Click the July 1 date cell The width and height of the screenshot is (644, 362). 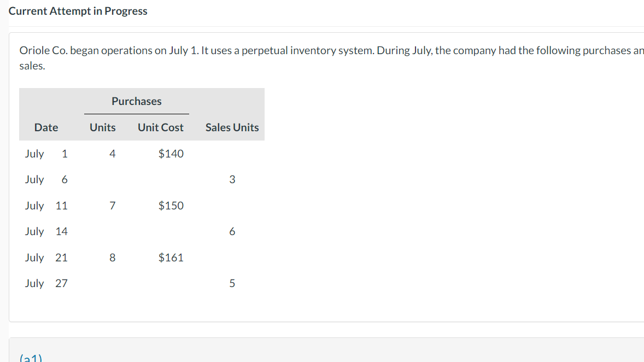pyautogui.click(x=46, y=154)
